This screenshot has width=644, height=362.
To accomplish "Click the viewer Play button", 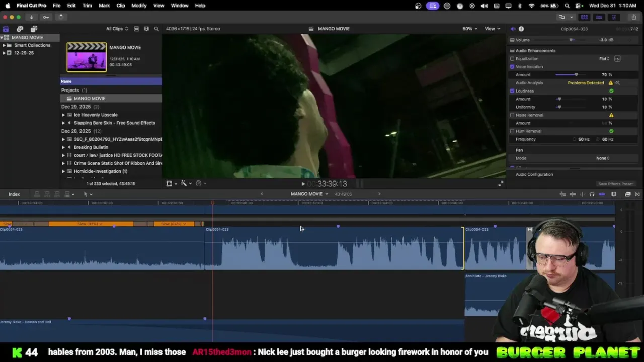I will coord(303,184).
